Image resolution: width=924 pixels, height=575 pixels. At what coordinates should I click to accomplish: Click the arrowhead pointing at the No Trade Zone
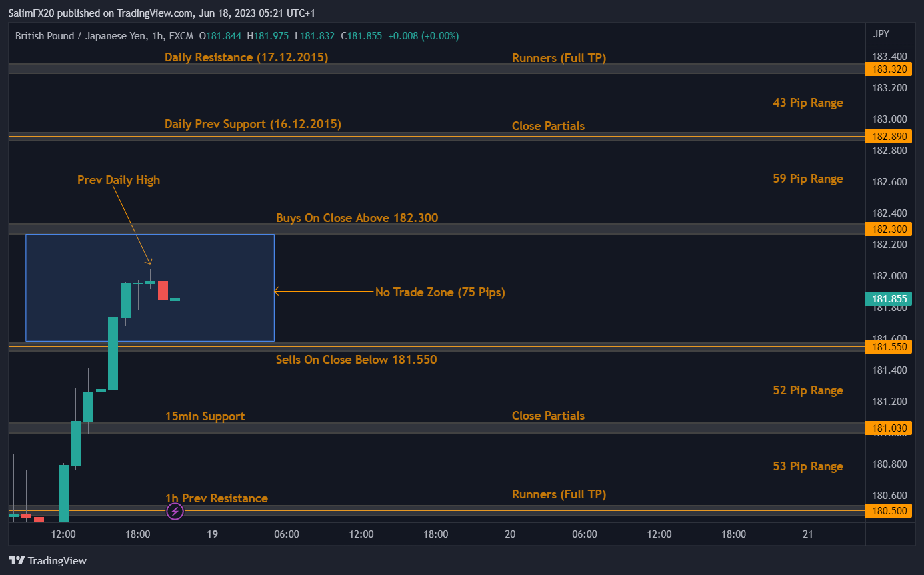click(x=277, y=291)
